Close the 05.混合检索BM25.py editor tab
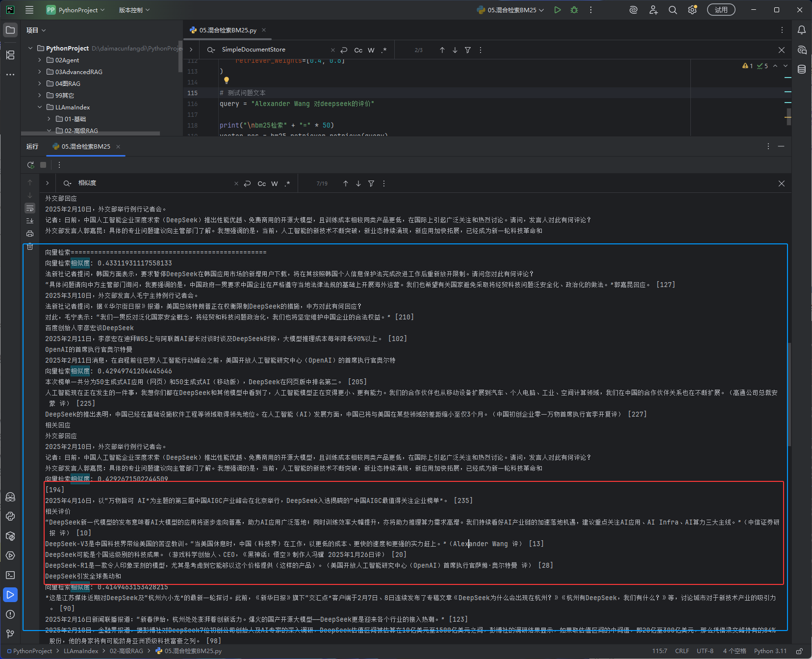This screenshot has height=659, width=812. [264, 30]
